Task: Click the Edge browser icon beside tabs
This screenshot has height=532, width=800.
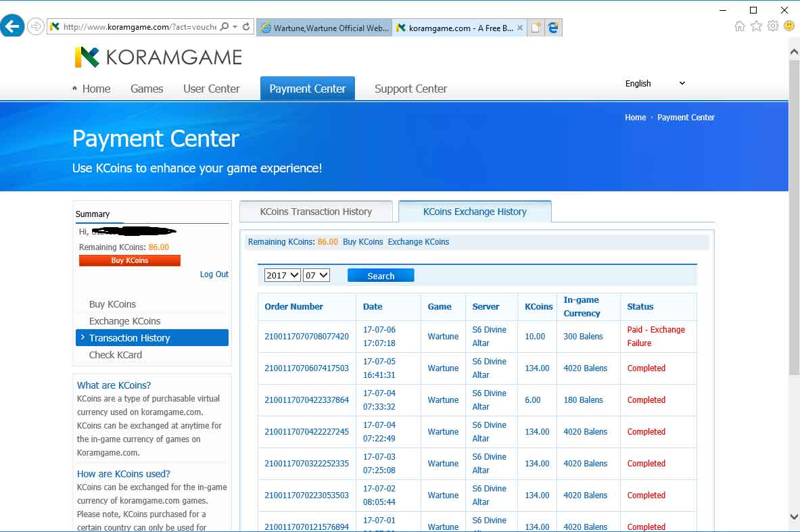Action: [x=553, y=28]
